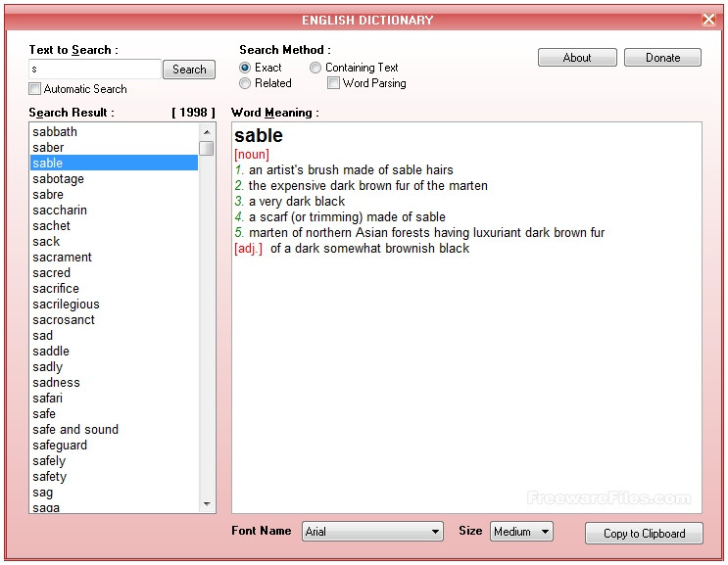Click definition 'the expensive dark brown fur'

click(x=367, y=185)
